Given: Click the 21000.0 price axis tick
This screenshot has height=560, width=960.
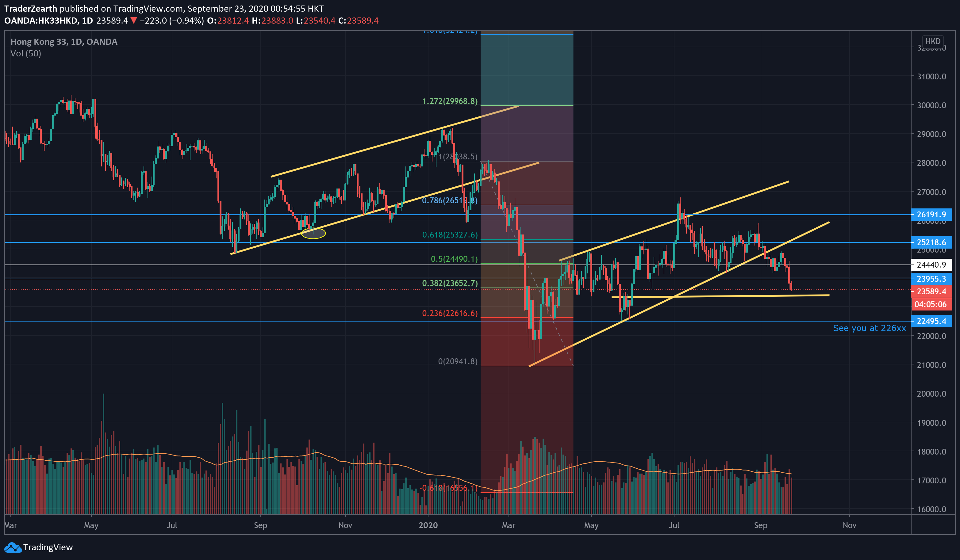Looking at the screenshot, I should (x=931, y=365).
